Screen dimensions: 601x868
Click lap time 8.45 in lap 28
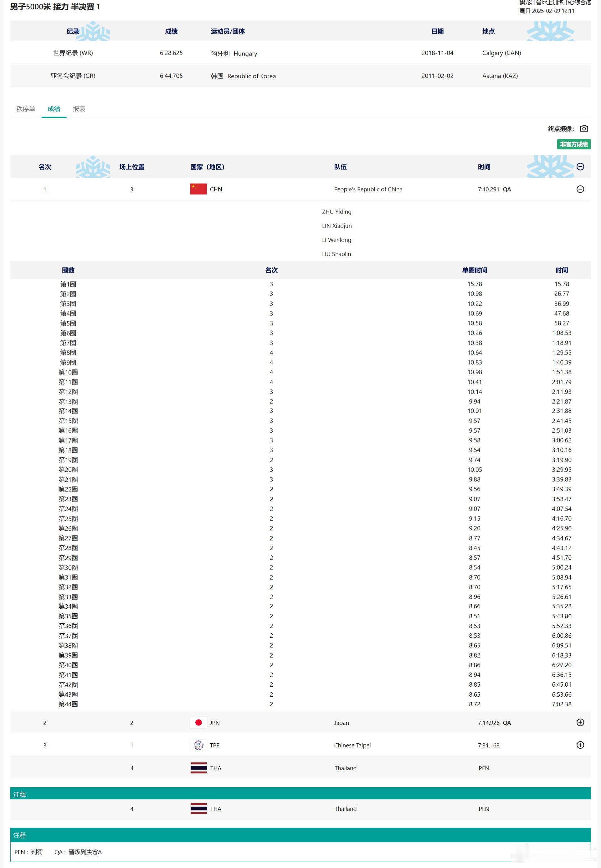(475, 548)
